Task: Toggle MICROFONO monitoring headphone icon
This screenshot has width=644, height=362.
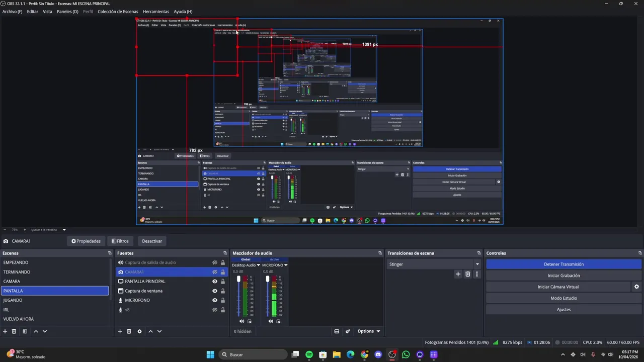Action: tap(278, 321)
